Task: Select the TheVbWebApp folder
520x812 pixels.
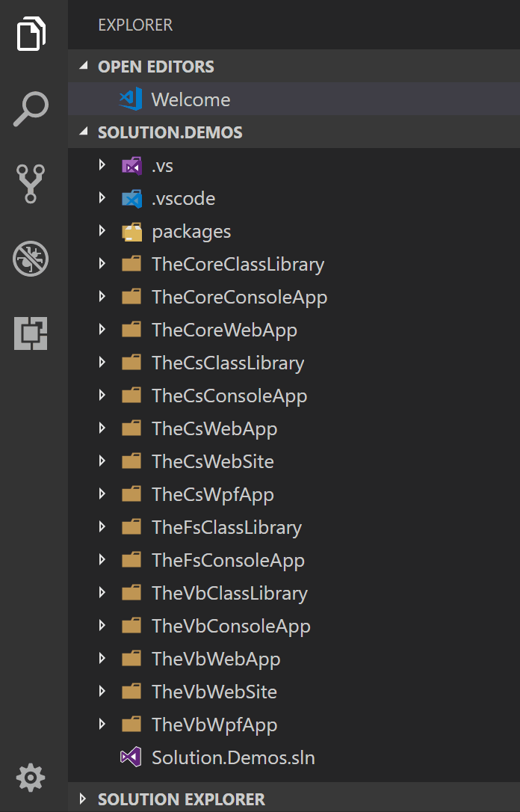Action: [x=294, y=658]
